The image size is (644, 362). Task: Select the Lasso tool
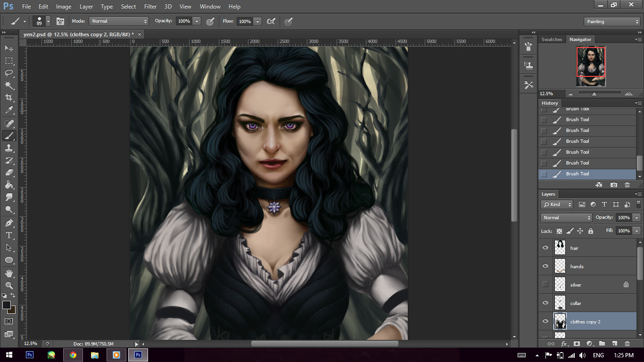click(x=9, y=73)
